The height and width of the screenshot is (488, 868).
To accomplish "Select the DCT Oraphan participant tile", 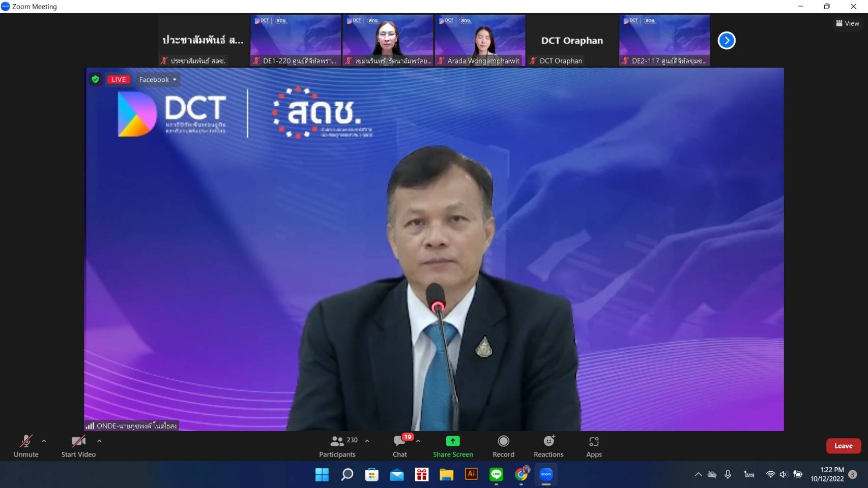I will (572, 40).
